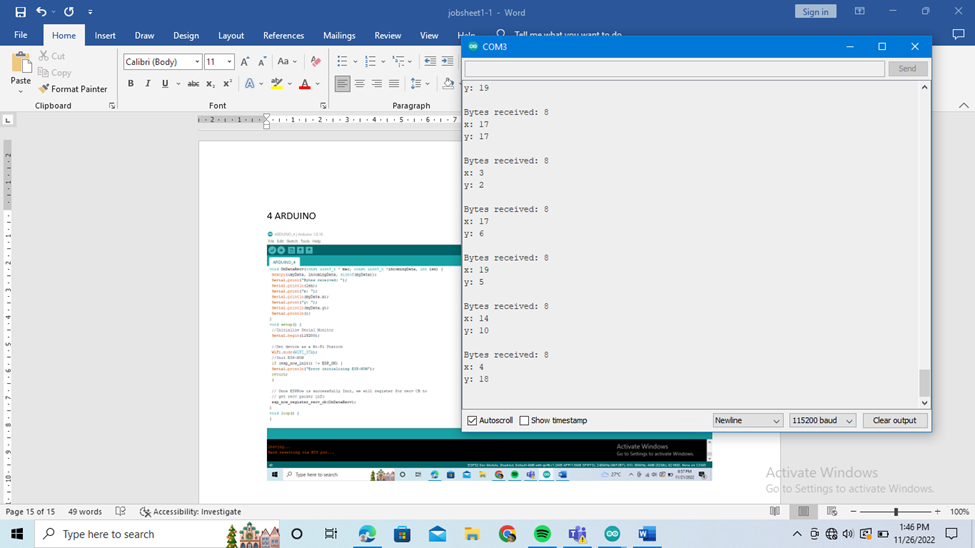This screenshot has width=975, height=548.
Task: Toggle bold formatting
Action: [x=131, y=83]
